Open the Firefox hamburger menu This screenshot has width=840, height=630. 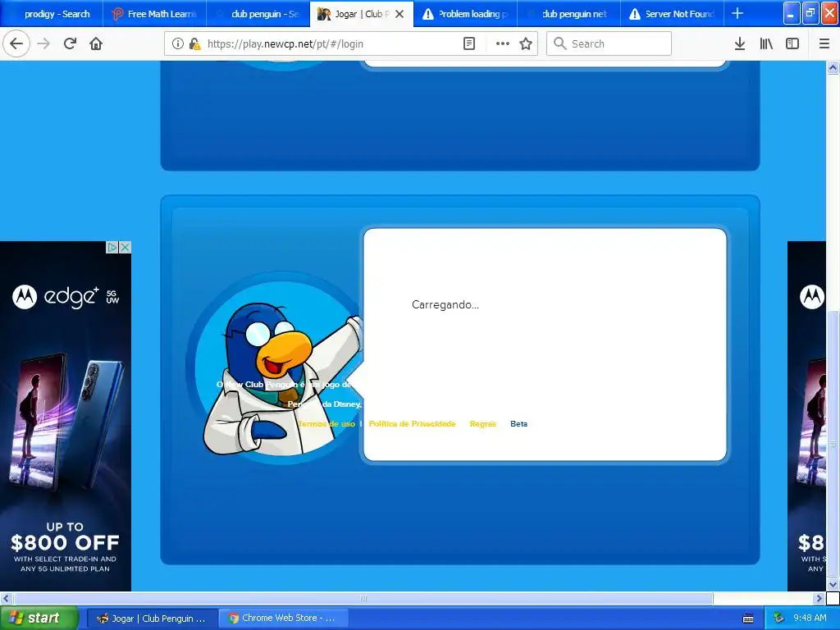click(824, 44)
